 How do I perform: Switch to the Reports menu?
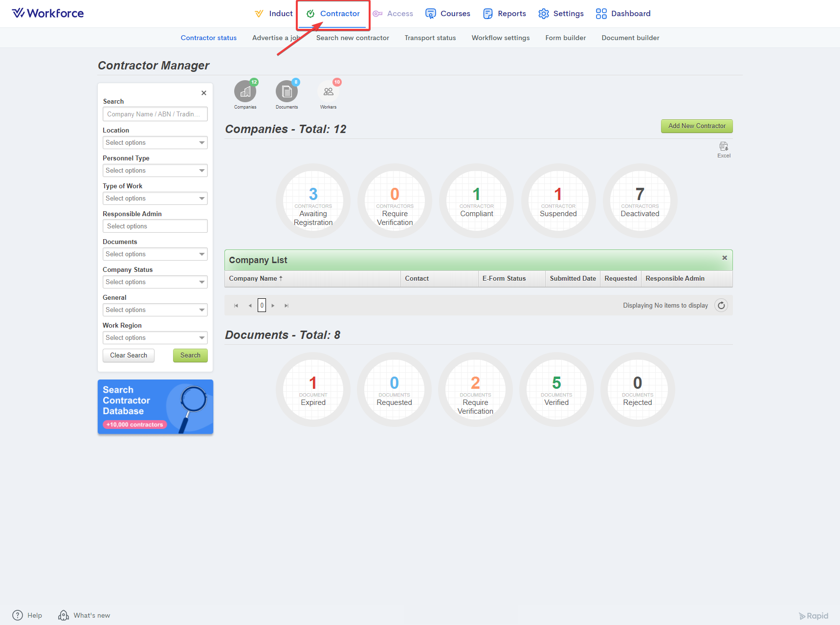click(x=505, y=14)
